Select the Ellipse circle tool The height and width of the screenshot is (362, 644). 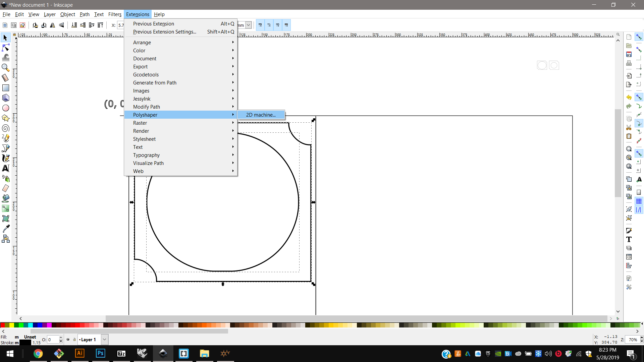click(x=5, y=108)
